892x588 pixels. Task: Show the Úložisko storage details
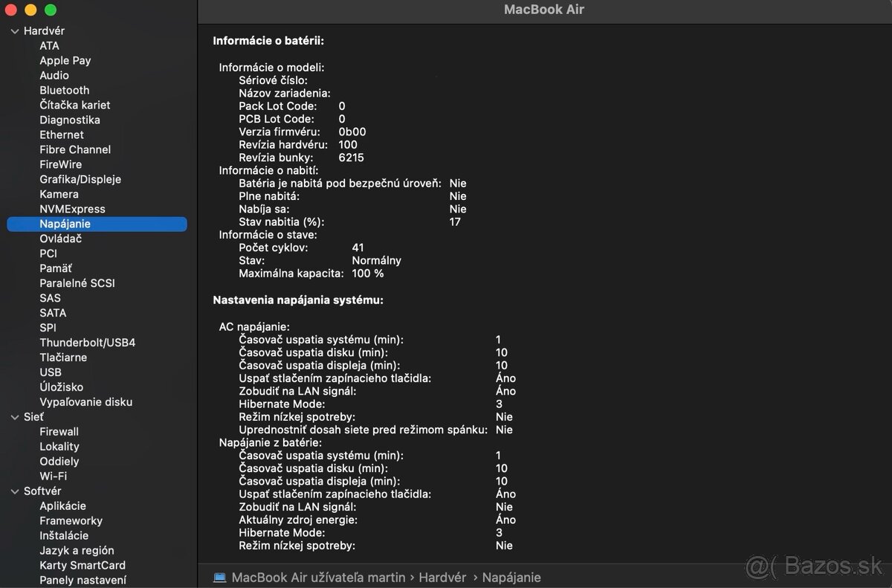61,387
